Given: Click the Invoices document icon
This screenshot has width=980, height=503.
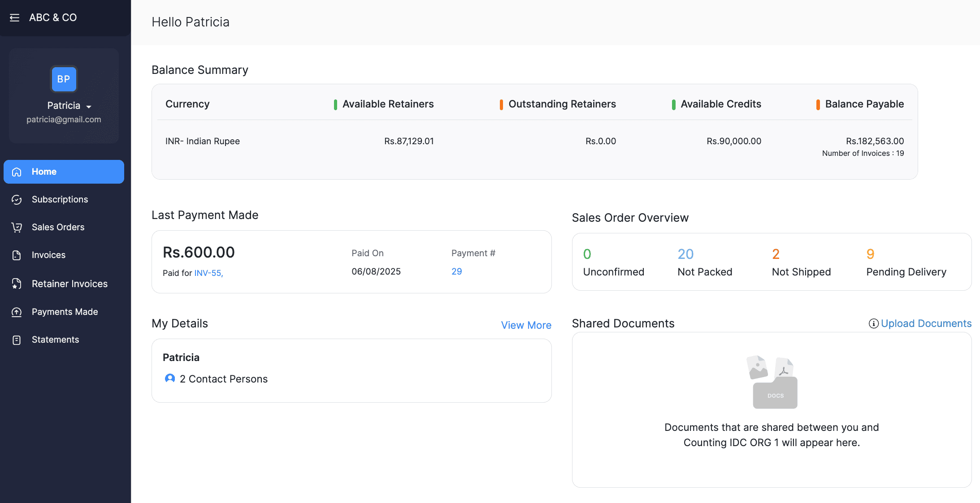Looking at the screenshot, I should click(17, 255).
